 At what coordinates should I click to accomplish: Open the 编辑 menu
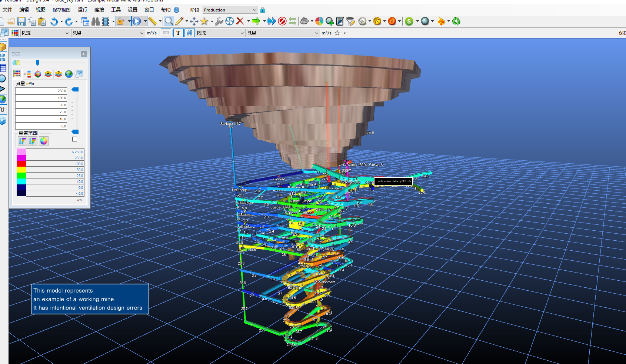[24, 10]
